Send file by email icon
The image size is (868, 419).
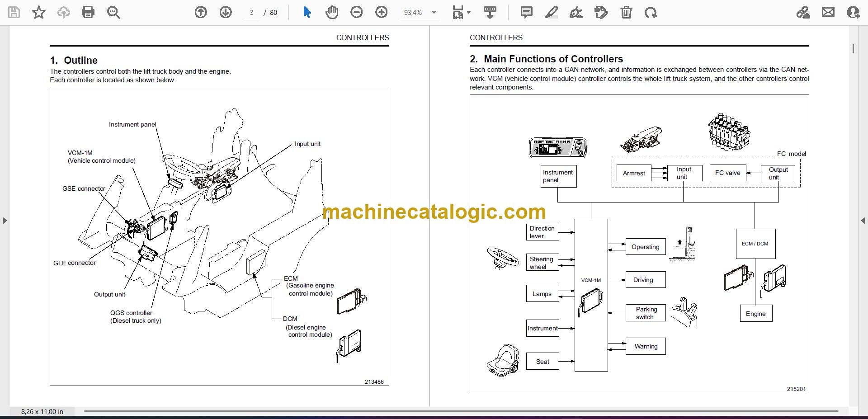click(828, 12)
